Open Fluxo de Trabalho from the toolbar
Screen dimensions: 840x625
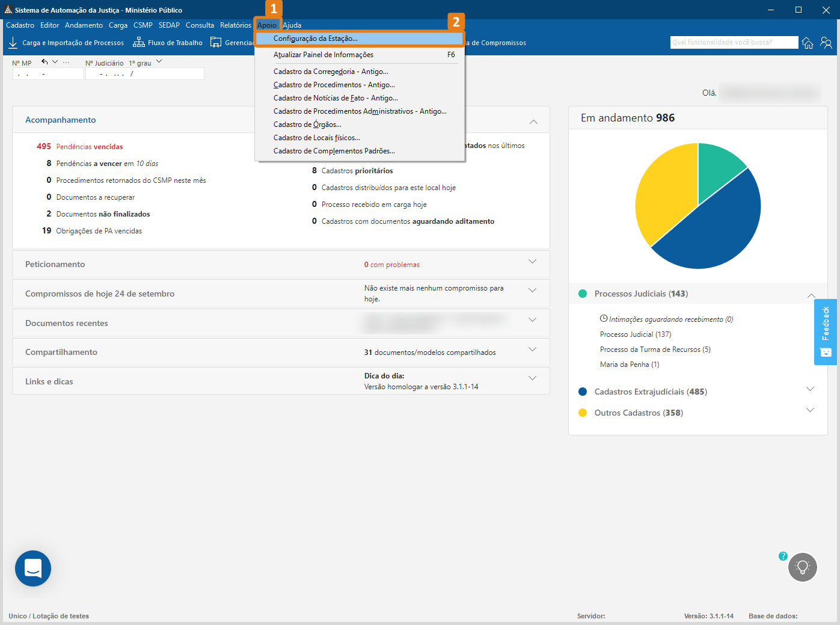pos(168,43)
